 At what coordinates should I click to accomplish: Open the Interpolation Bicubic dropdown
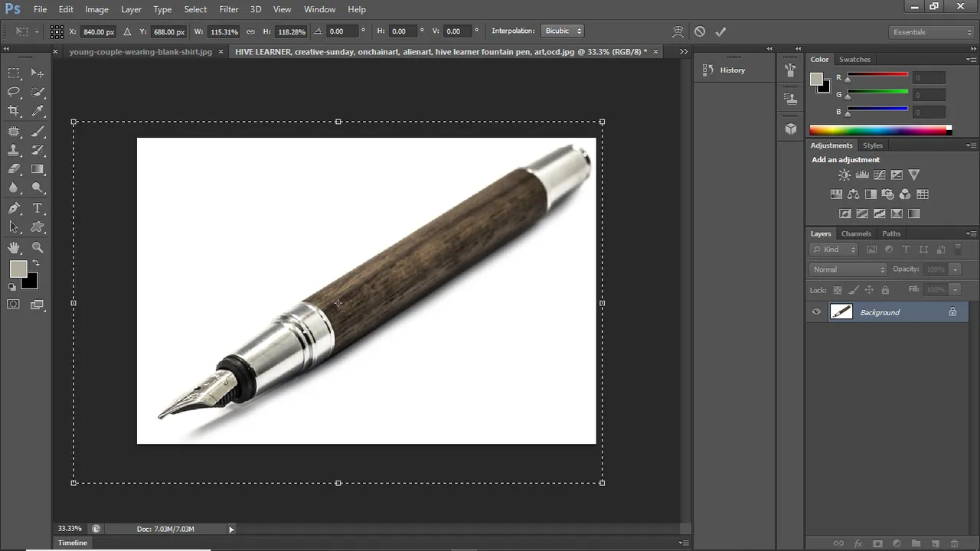[563, 31]
